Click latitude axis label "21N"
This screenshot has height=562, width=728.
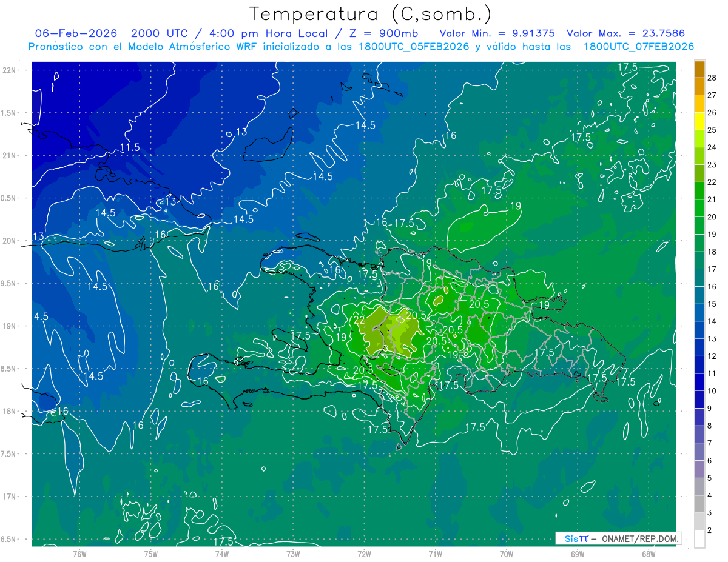[9, 155]
